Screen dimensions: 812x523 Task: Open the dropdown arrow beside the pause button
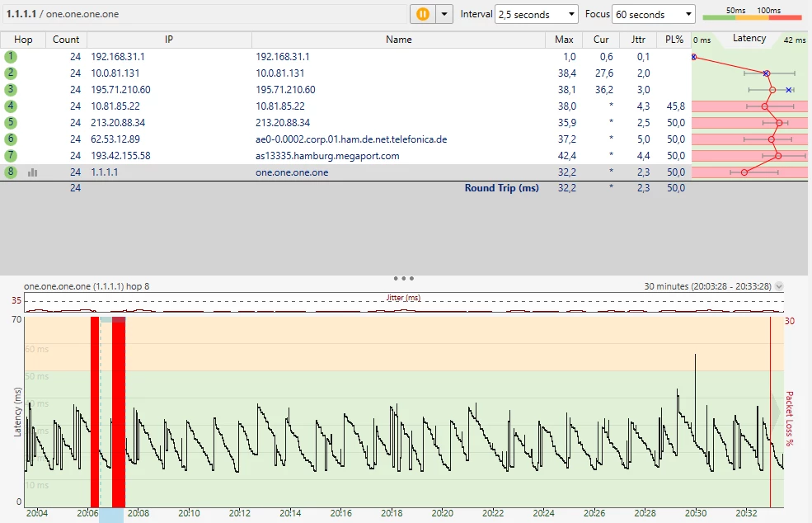pyautogui.click(x=445, y=14)
